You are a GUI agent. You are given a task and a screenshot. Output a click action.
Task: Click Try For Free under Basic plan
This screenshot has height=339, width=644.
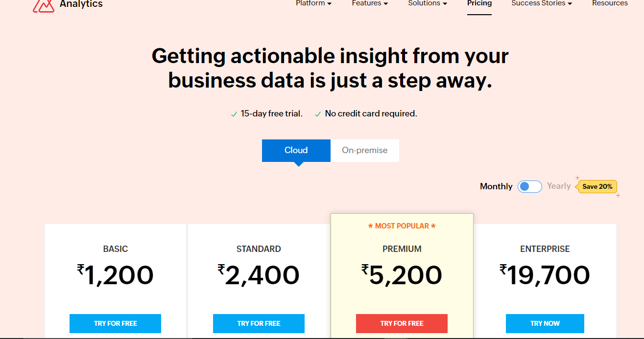click(x=116, y=323)
